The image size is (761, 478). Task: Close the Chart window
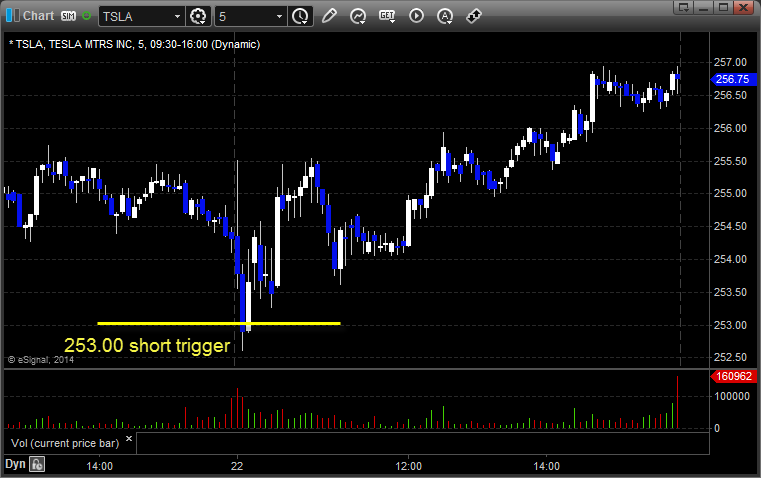(743, 7)
